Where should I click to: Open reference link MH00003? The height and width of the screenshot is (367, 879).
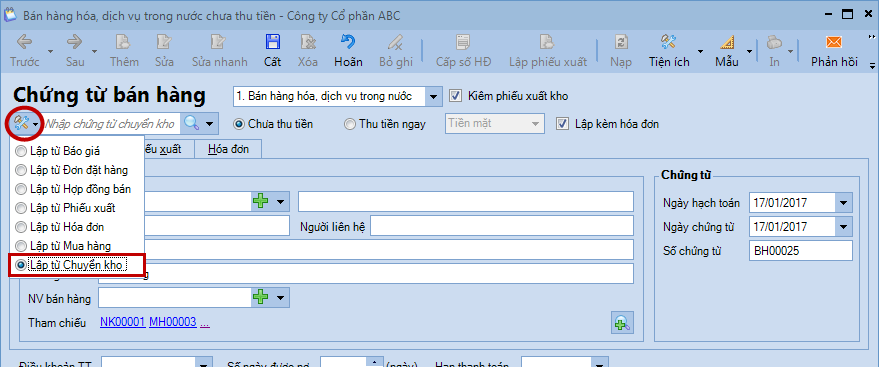tap(173, 322)
